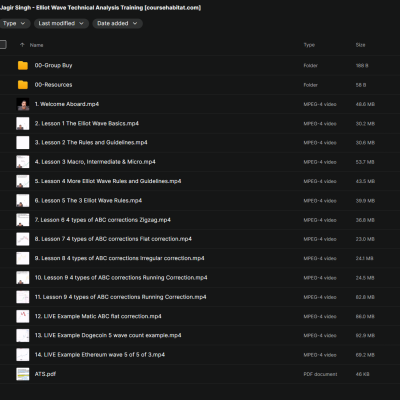
Task: Select 8. Lesson 7 ABC corrections Flat correction.mp4
Action: tap(113, 239)
